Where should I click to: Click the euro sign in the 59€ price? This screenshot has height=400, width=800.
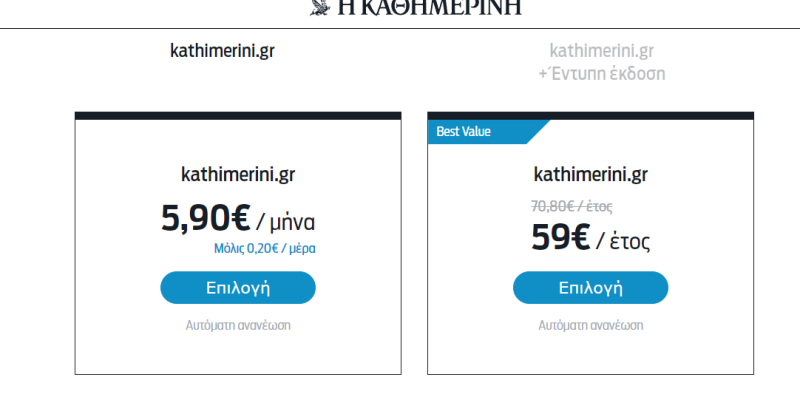click(576, 239)
